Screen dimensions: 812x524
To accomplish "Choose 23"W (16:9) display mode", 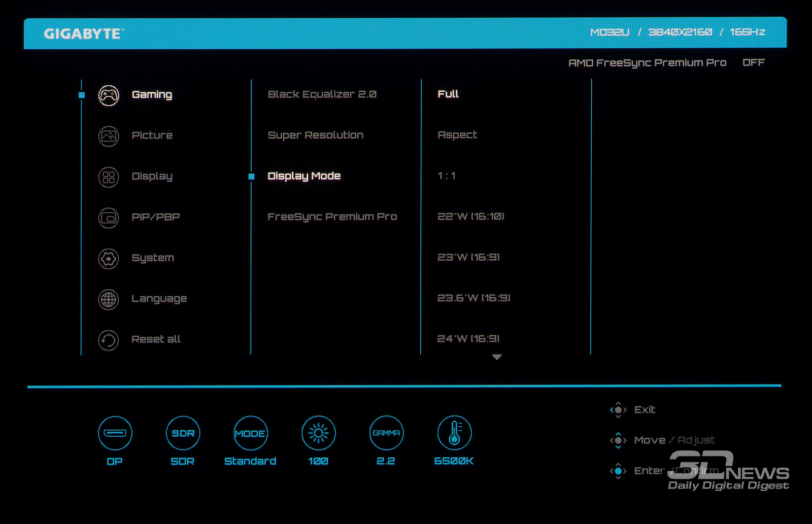I will pos(468,257).
